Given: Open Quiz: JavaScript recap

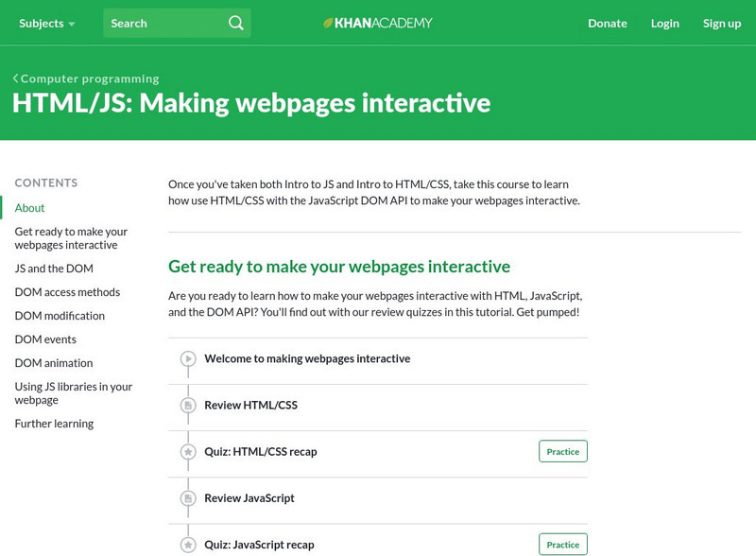Looking at the screenshot, I should 259,545.
